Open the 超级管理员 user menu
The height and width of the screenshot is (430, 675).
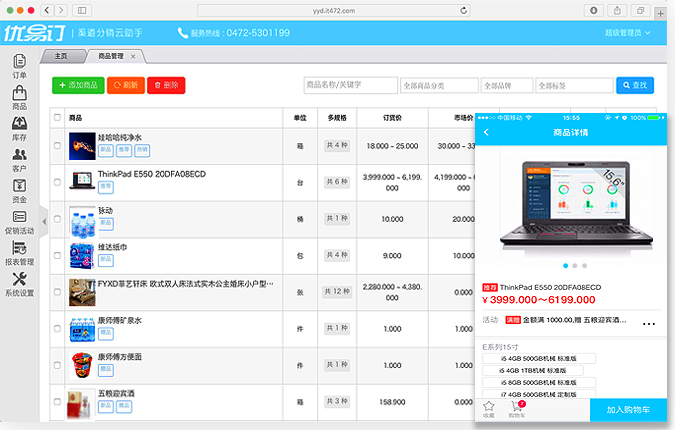click(628, 33)
